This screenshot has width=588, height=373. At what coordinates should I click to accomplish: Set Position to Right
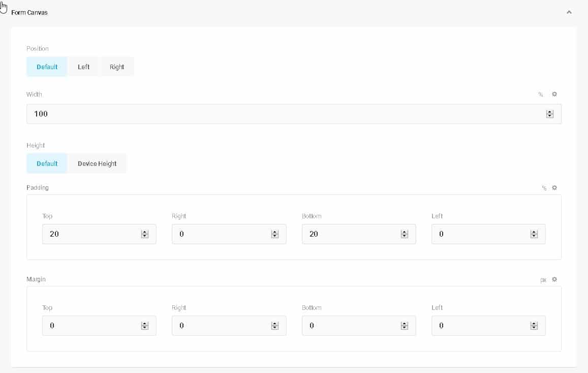117,67
